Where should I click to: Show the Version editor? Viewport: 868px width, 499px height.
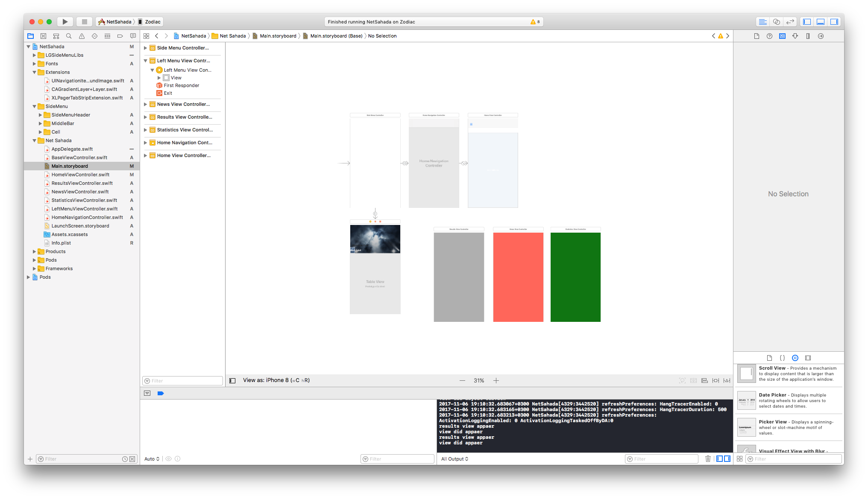790,22
